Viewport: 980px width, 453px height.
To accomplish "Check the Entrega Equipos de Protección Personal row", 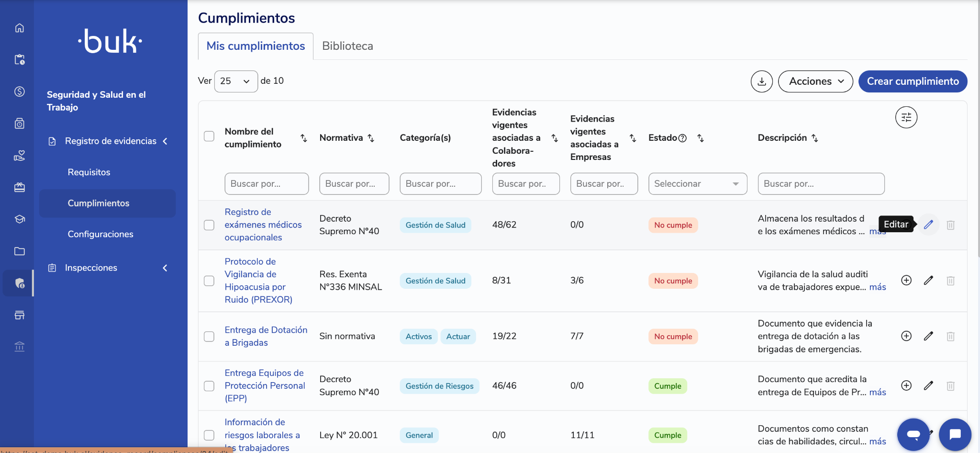I will [209, 386].
